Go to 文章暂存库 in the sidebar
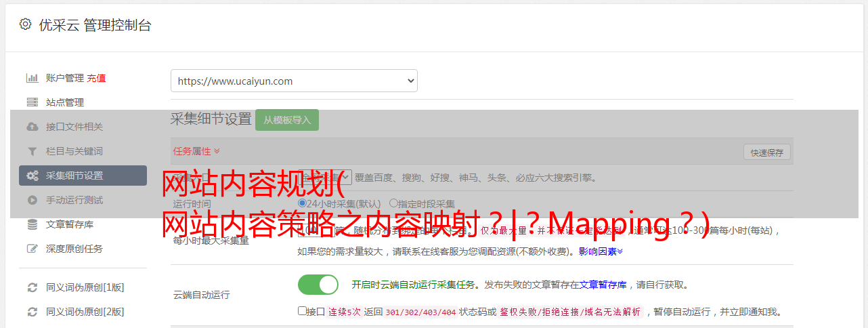This screenshot has height=328, width=868. click(70, 224)
